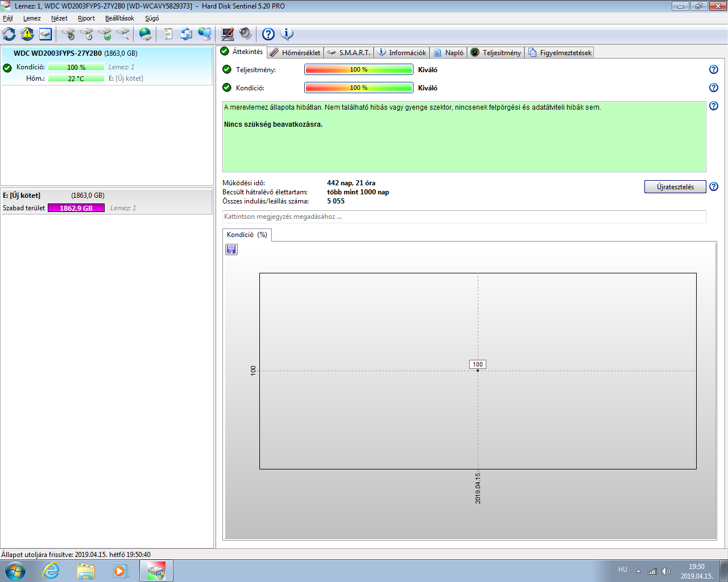Click the status bar last refresh text

76,554
